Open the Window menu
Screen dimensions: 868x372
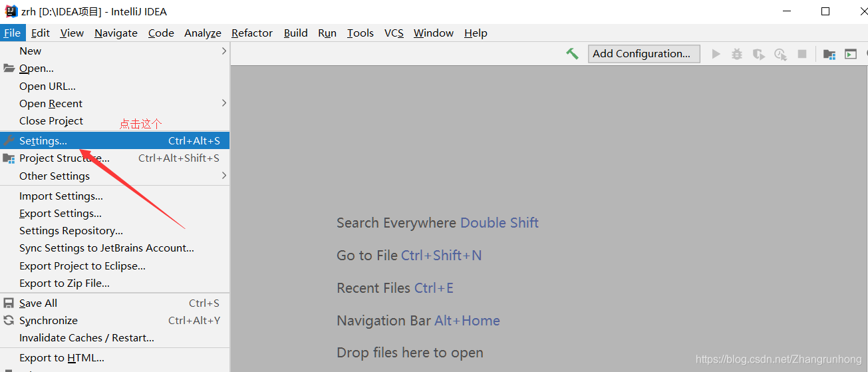click(434, 33)
